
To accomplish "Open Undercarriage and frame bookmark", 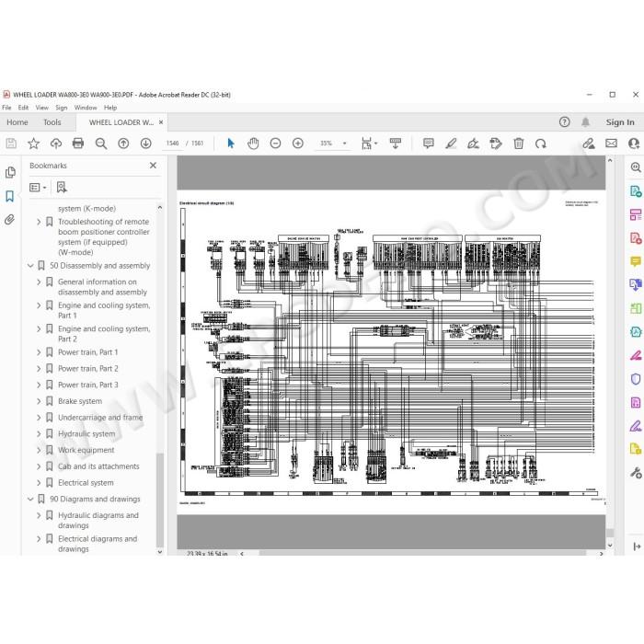I will click(x=100, y=418).
